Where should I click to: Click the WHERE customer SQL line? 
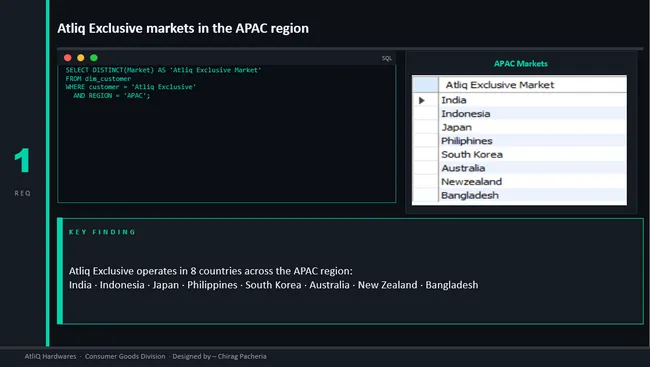[x=131, y=87]
